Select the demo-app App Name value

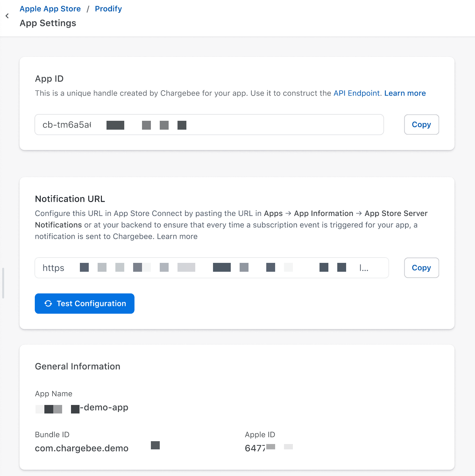[105, 407]
